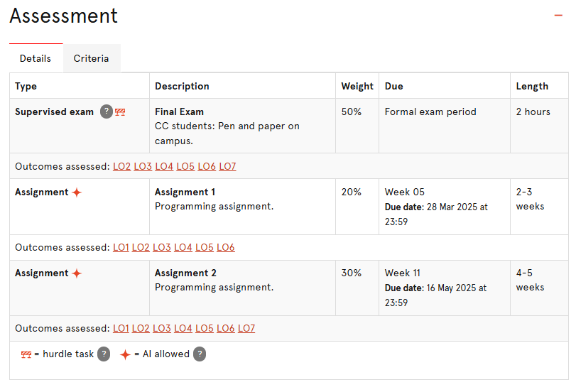This screenshot has width=576, height=392.
Task: Switch to the Criteria tab
Action: pyautogui.click(x=92, y=58)
